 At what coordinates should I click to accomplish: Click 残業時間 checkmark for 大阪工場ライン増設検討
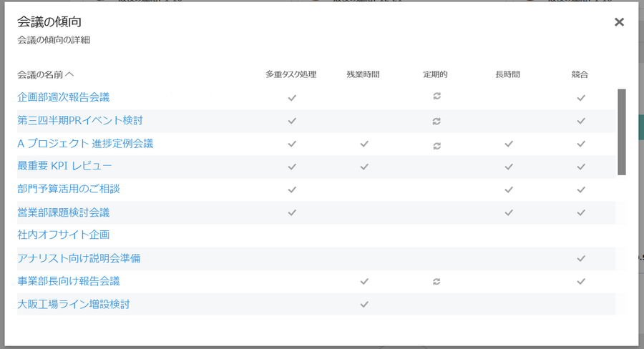(x=364, y=304)
